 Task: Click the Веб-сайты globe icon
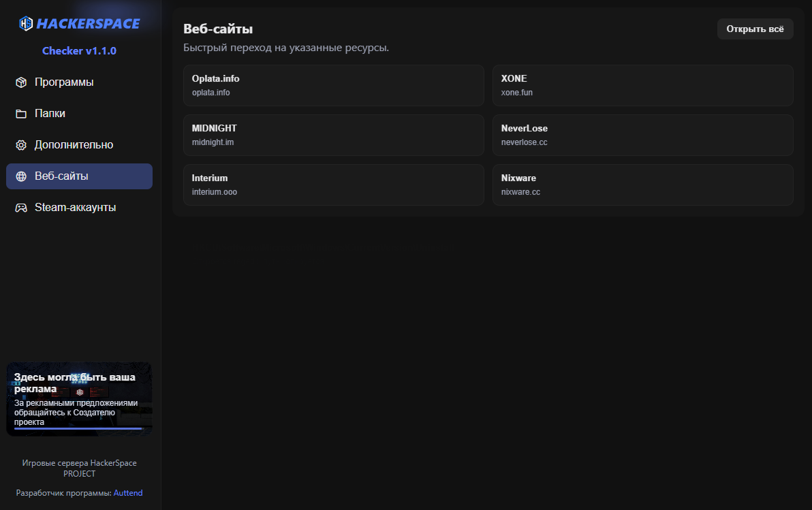pos(21,176)
